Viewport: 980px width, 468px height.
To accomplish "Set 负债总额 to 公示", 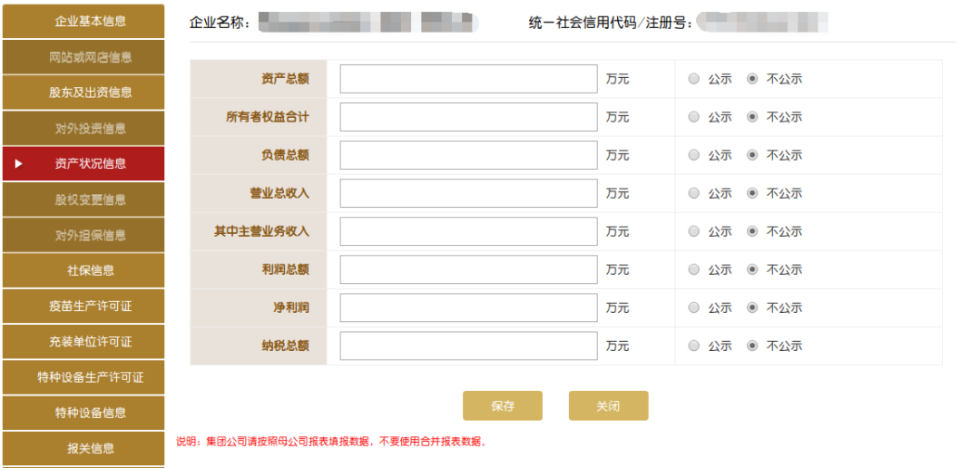I will coord(694,155).
